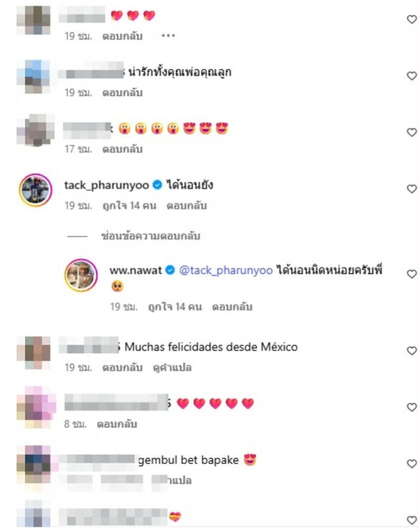Viewport: 419px width, 532px height.
Task: Open three-dot options on first comment
Action: click(x=168, y=36)
